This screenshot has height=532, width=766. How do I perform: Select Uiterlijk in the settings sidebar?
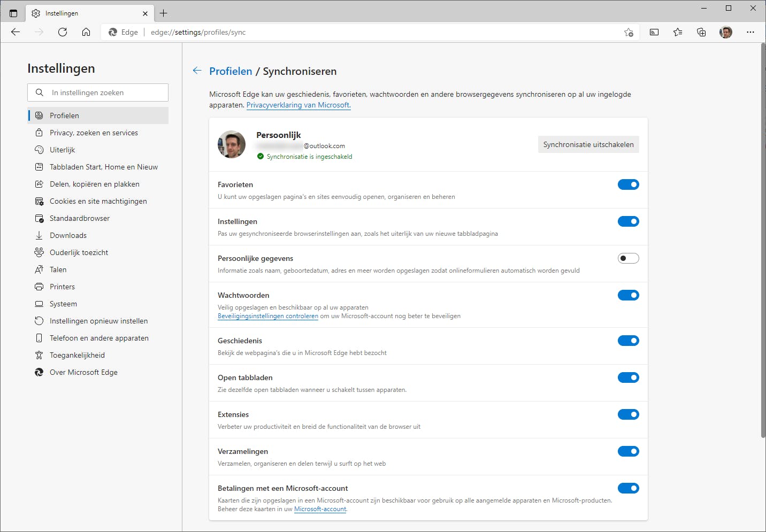[x=62, y=150]
